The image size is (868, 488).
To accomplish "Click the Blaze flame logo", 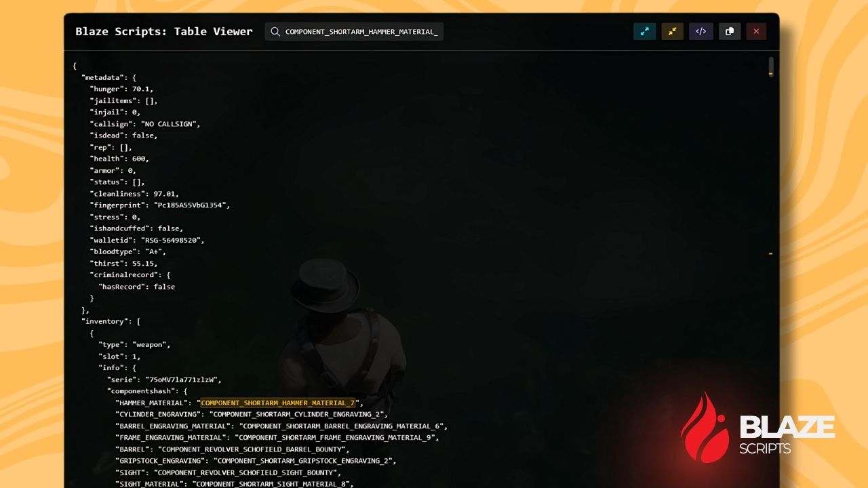I will [x=704, y=429].
